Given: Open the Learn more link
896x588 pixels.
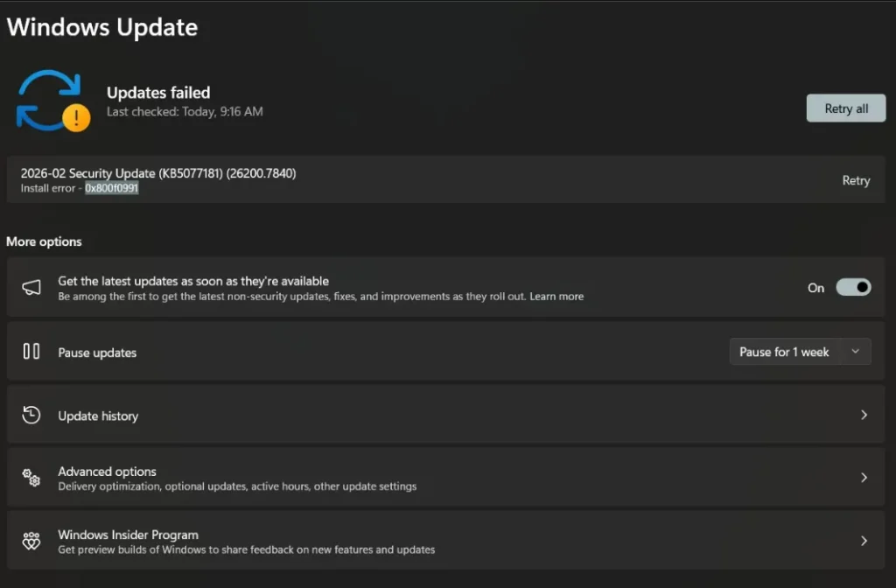Looking at the screenshot, I should [557, 296].
